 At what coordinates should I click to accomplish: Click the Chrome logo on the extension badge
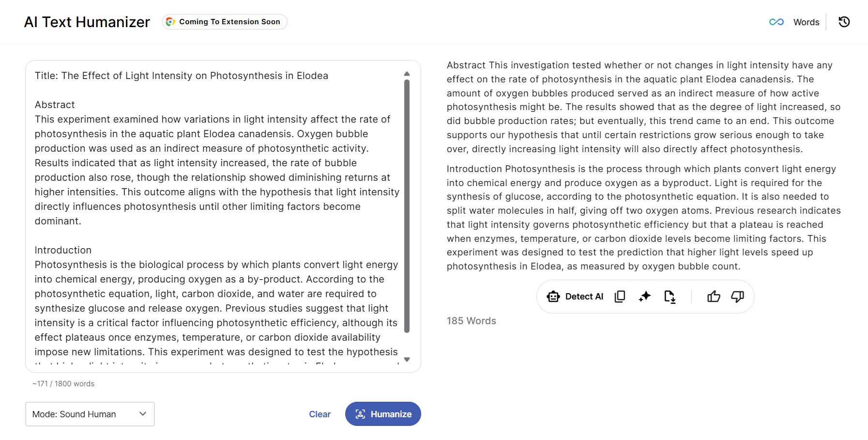pyautogui.click(x=170, y=21)
